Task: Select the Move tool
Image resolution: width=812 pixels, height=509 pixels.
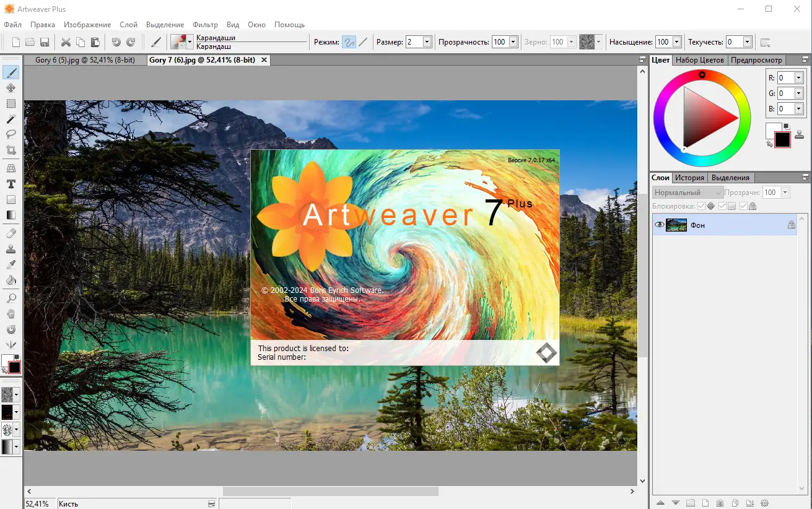Action: 11,88
